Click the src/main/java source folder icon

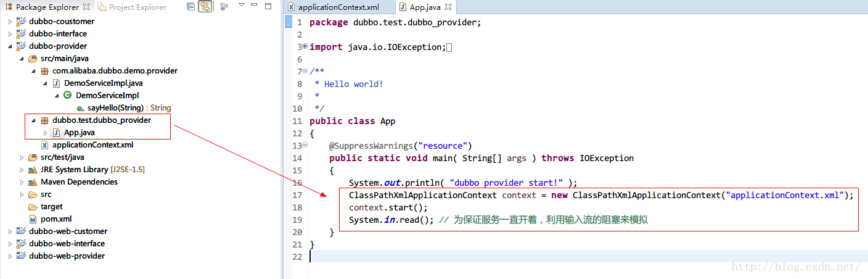[x=33, y=59]
